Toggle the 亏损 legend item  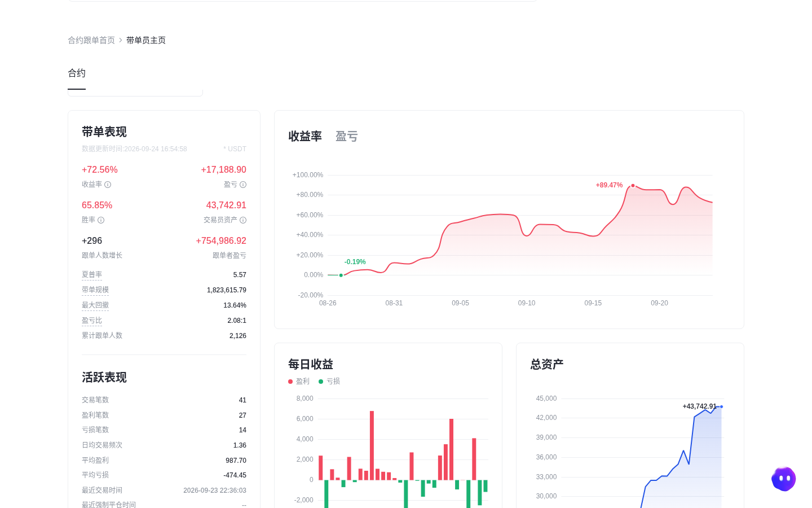[x=329, y=382]
